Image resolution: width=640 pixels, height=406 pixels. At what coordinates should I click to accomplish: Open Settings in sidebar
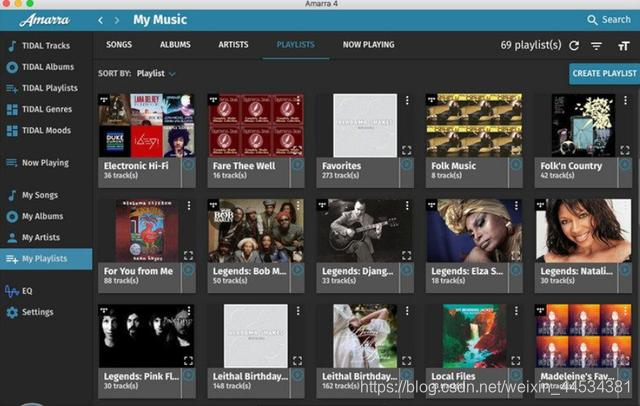pos(30,312)
